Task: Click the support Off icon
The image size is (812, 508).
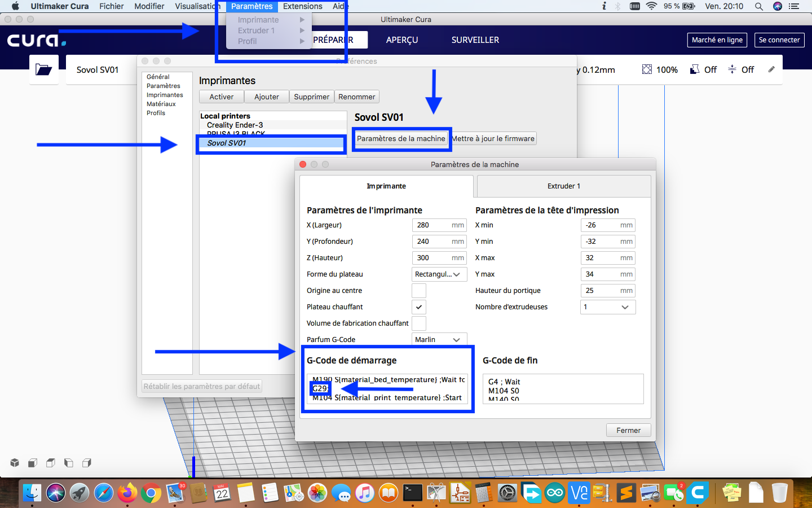Action: pos(695,69)
